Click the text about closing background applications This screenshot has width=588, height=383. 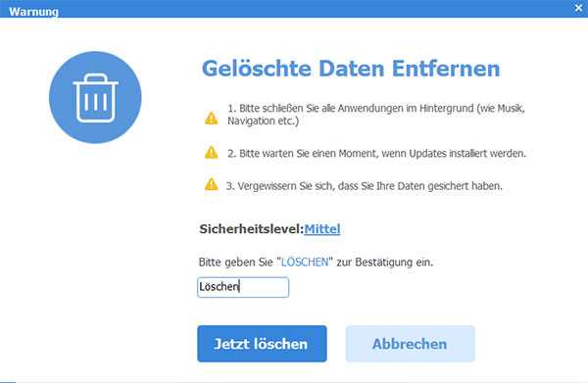[x=376, y=115]
